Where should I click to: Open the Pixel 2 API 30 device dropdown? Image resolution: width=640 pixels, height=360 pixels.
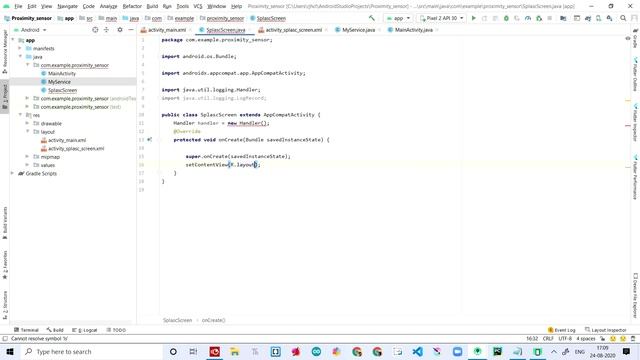click(441, 18)
